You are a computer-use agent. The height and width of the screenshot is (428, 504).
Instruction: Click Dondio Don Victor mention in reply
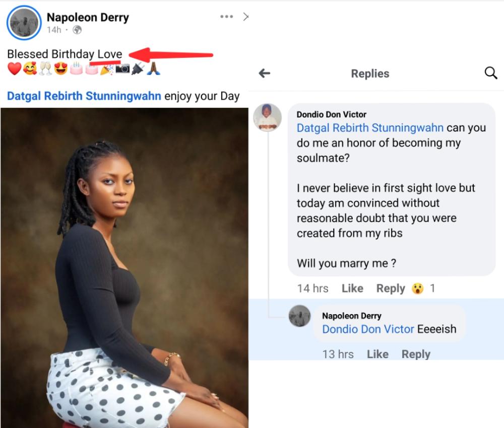click(368, 329)
